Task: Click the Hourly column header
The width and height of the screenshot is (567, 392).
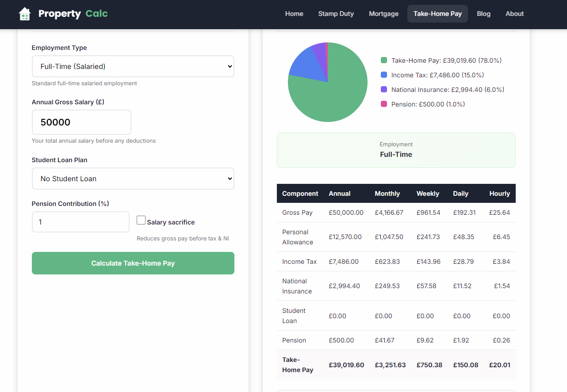Action: point(500,194)
